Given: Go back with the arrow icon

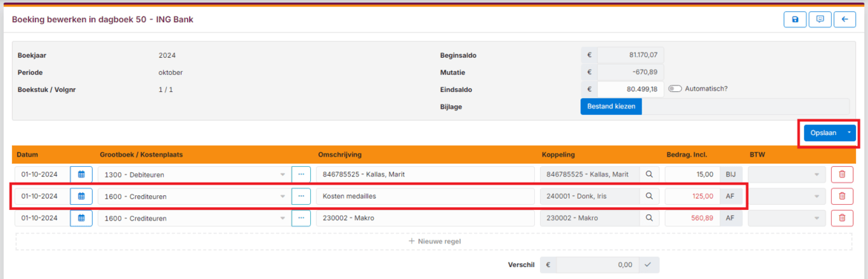Looking at the screenshot, I should click(845, 19).
